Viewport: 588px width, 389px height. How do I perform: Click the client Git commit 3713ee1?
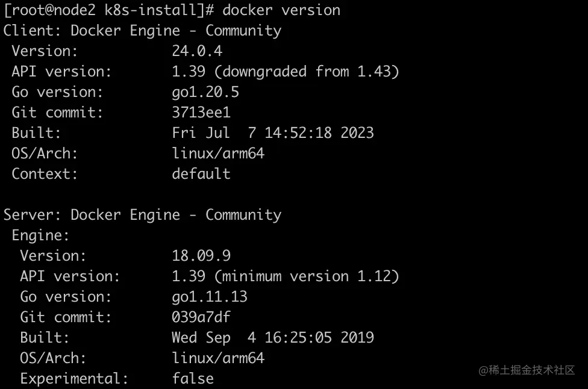(x=201, y=113)
